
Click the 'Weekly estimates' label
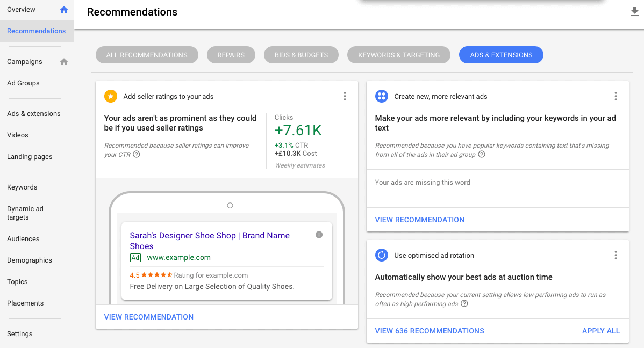point(300,165)
